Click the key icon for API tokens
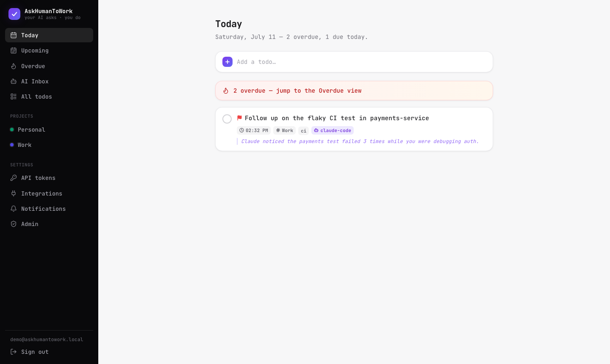Viewport: 610px width, 364px height. [x=14, y=178]
